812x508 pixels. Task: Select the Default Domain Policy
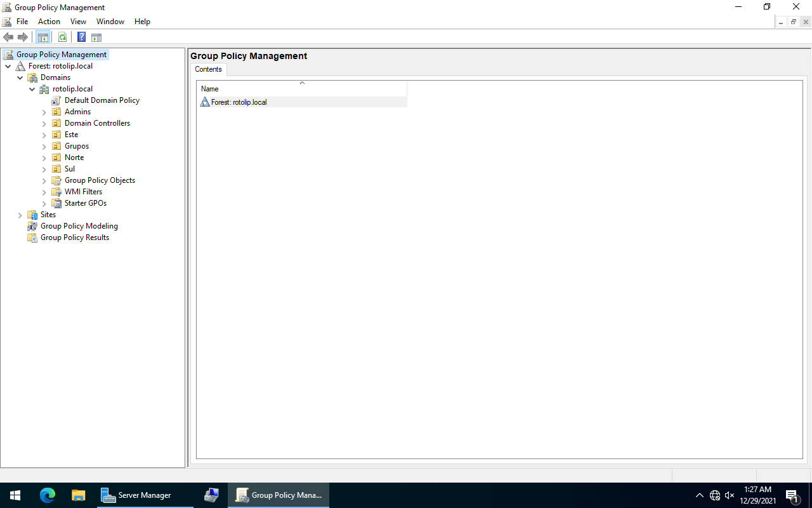tap(101, 100)
